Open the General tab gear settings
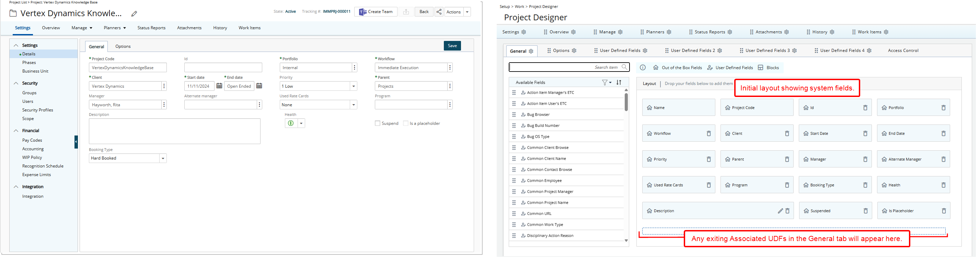 point(531,51)
